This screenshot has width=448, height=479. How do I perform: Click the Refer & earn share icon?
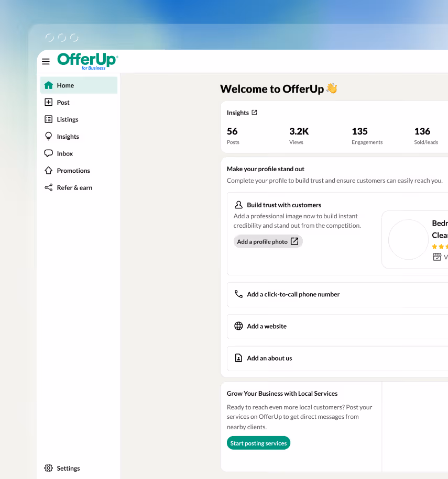click(x=49, y=187)
